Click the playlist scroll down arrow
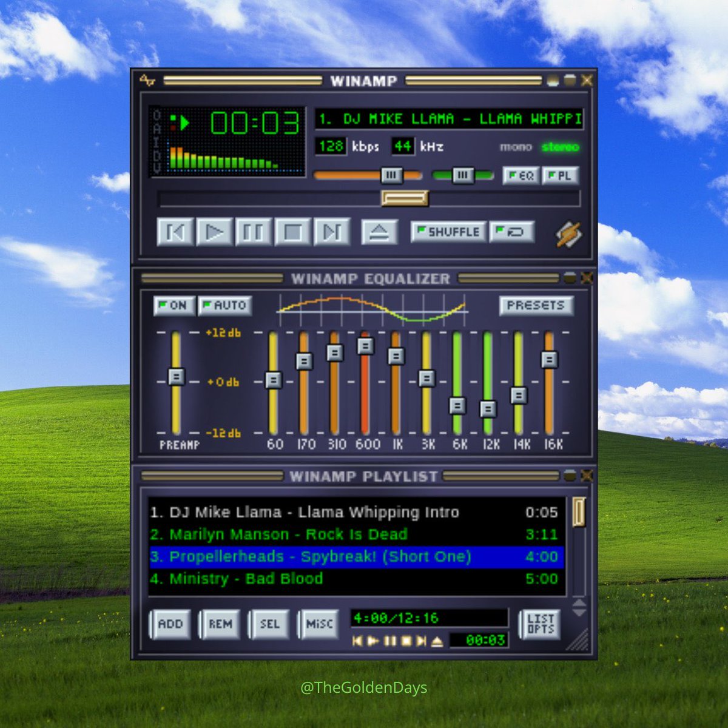Image resolution: width=728 pixels, height=728 pixels. pos(579,613)
